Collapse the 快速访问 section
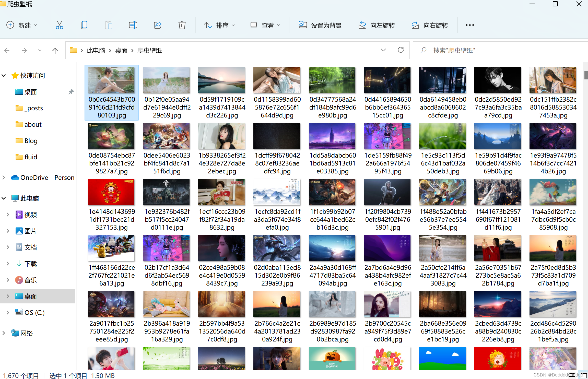 4,75
